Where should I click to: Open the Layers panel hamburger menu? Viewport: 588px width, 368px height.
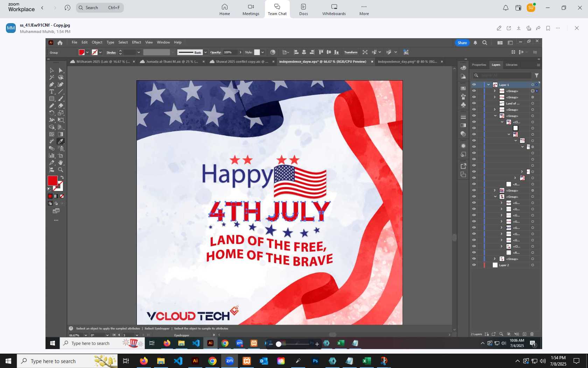[x=538, y=65]
